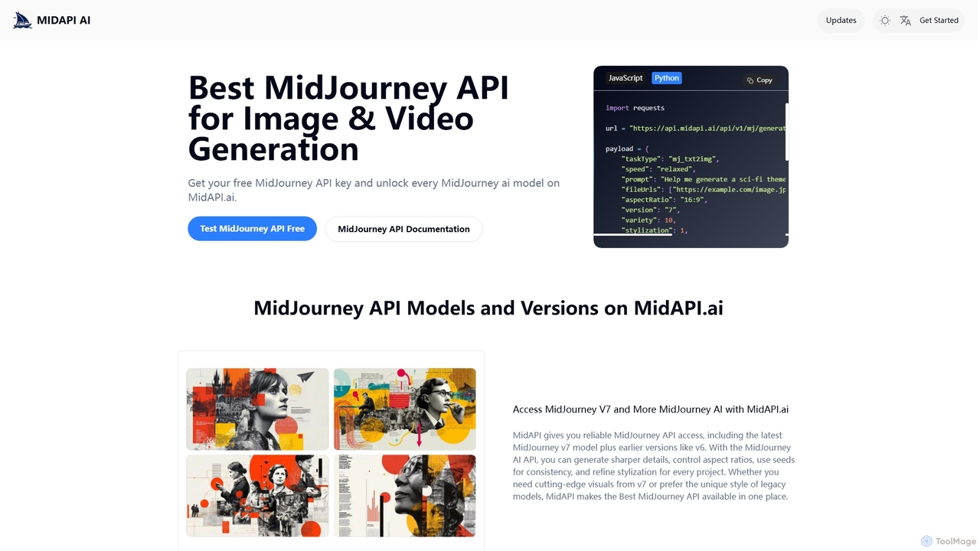Click the "Get your free MidJourney API key" paragraph
The width and height of the screenshot is (980, 551).
pyautogui.click(x=374, y=190)
